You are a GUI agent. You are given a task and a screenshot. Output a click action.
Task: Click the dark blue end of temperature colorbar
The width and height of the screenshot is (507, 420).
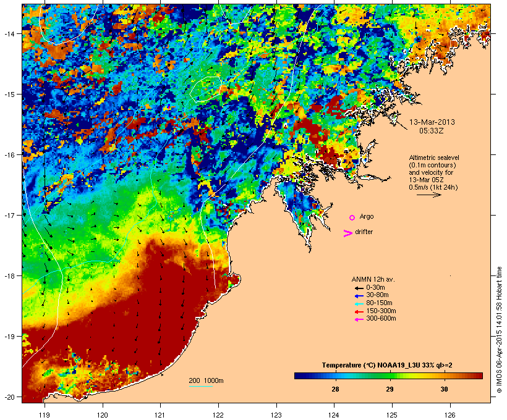click(x=299, y=376)
